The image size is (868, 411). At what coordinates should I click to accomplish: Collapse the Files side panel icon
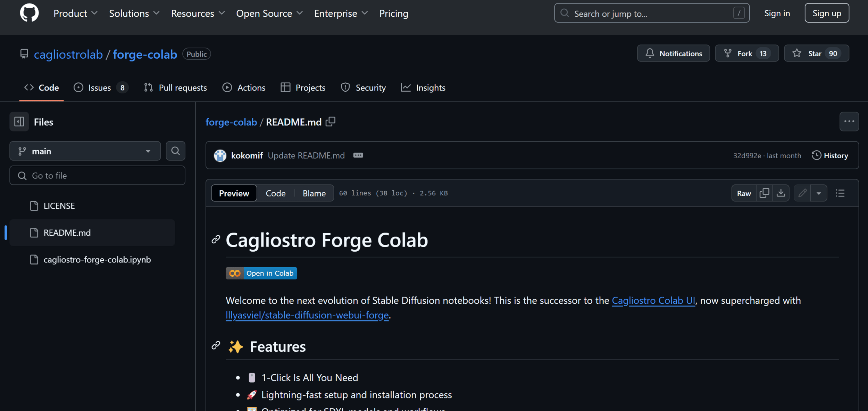[x=19, y=122]
